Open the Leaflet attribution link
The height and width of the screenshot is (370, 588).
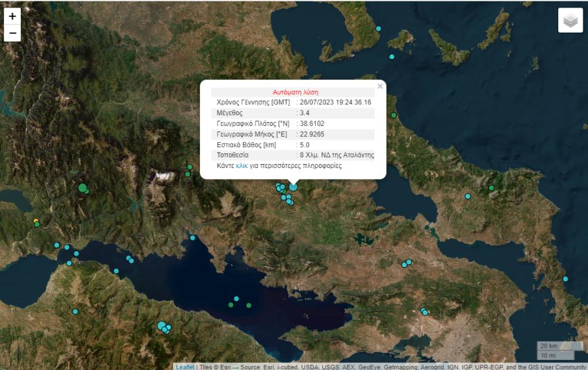pos(184,367)
